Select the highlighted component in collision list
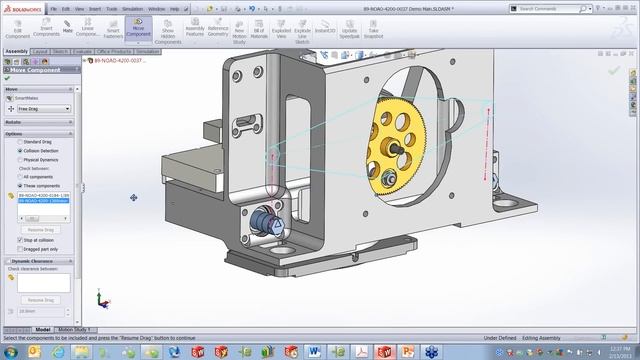This screenshot has width=640, height=360. pyautogui.click(x=44, y=201)
